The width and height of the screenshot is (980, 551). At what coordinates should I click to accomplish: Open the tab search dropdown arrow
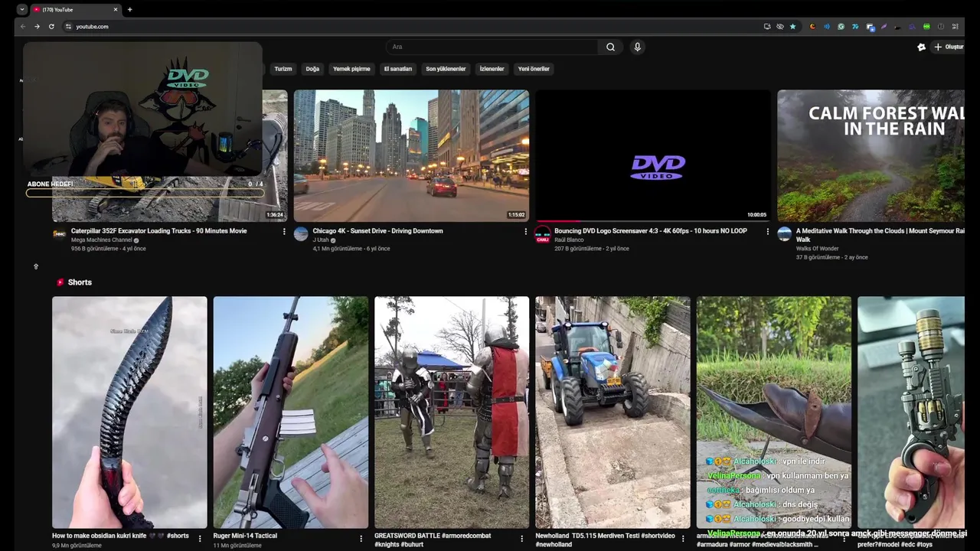click(21, 9)
